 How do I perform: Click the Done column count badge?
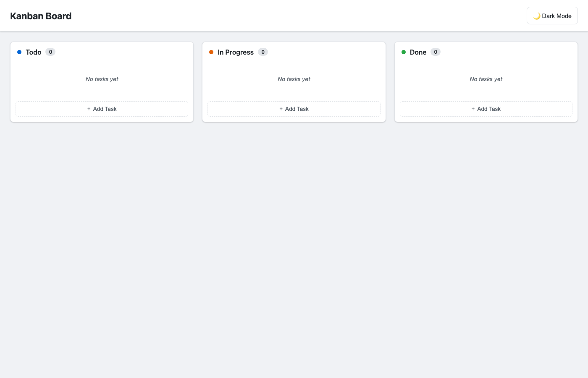pos(436,52)
